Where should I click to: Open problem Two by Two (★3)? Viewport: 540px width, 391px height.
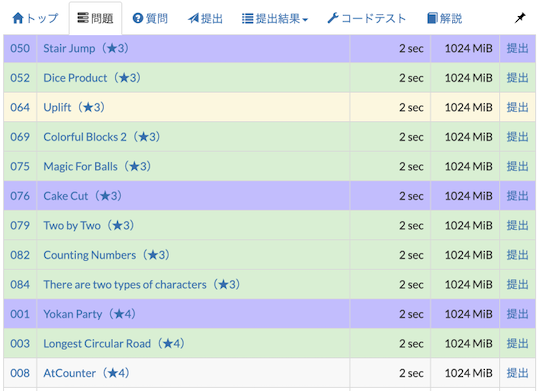click(89, 226)
